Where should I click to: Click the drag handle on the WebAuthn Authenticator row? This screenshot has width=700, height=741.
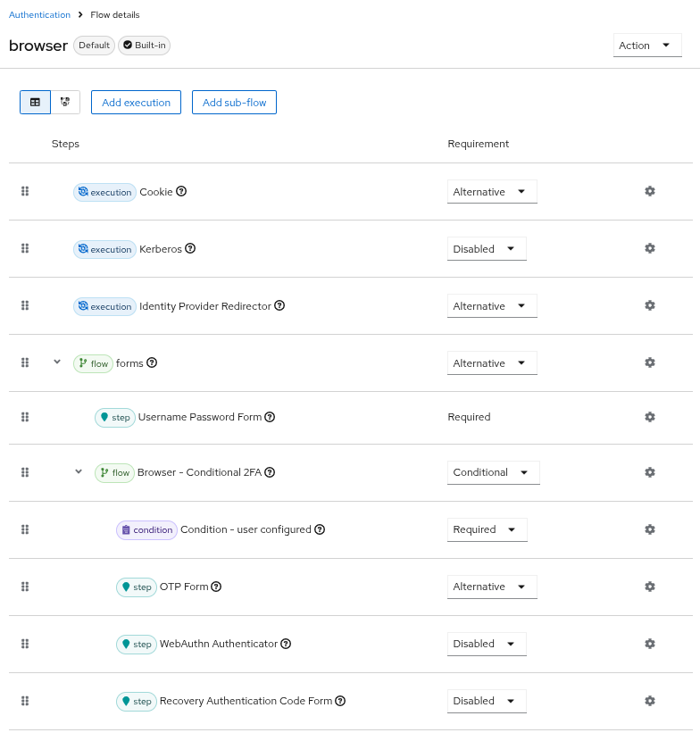click(25, 644)
